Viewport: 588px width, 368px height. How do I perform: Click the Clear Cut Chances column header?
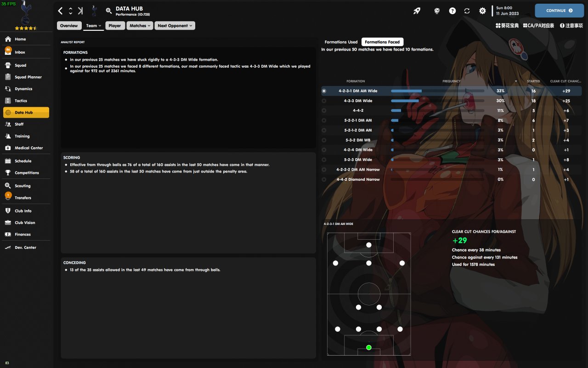pyautogui.click(x=566, y=81)
